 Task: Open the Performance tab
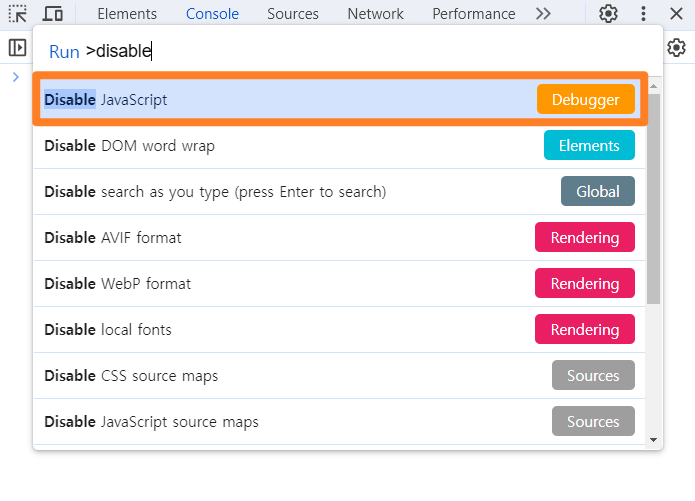(x=474, y=14)
